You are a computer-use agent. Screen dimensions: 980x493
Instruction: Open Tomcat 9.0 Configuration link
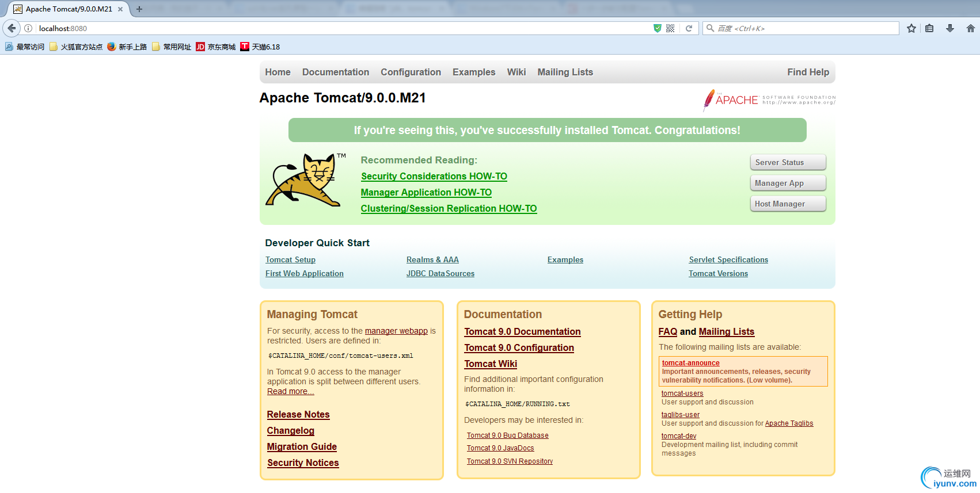point(519,347)
